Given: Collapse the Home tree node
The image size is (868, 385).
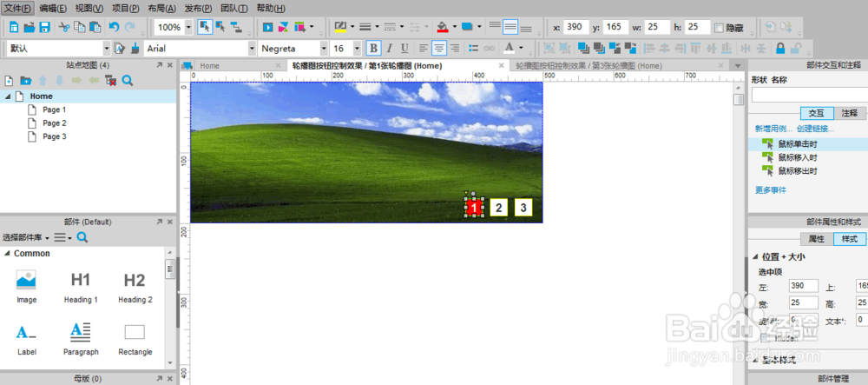Looking at the screenshot, I should (x=7, y=96).
